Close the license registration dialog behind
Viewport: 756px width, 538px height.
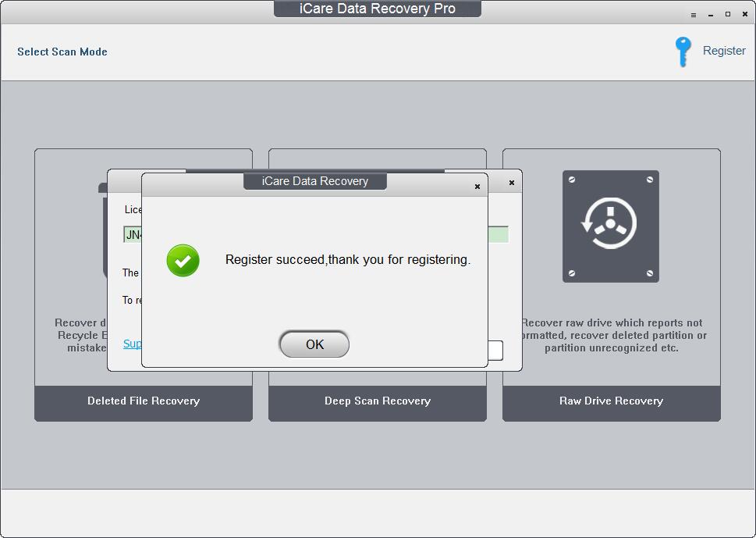[512, 183]
